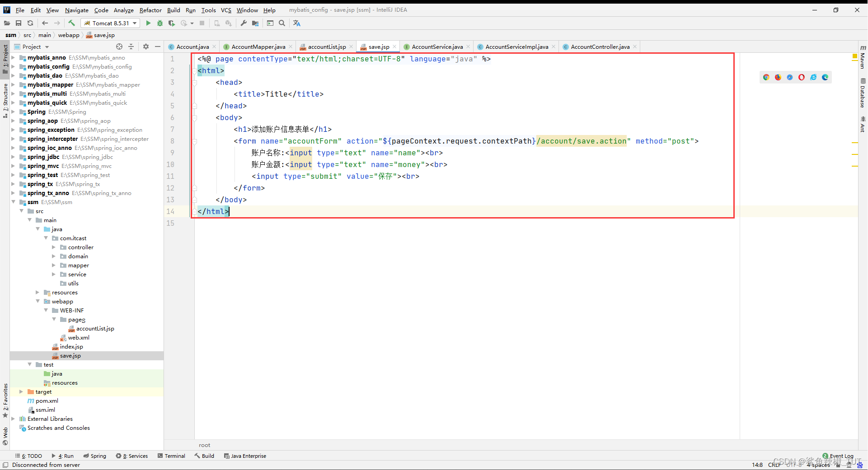Expand the spring_mvc module
This screenshot has height=470, width=868.
pyautogui.click(x=13, y=166)
